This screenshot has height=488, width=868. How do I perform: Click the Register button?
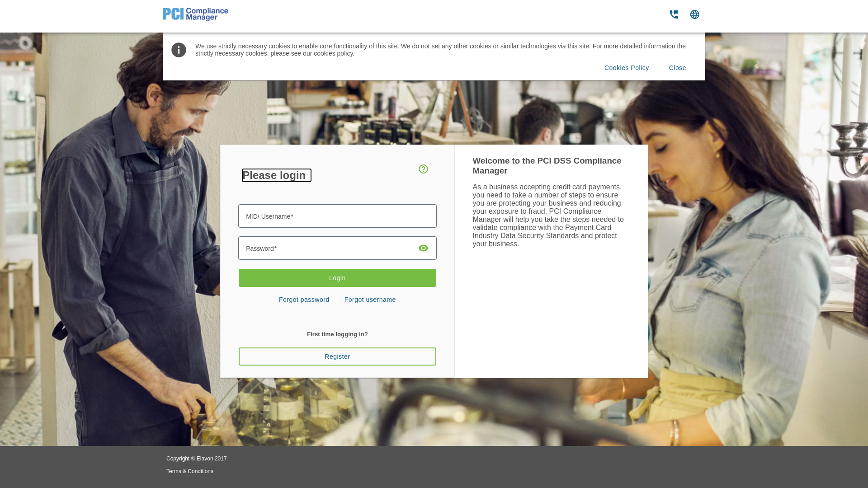(x=337, y=357)
